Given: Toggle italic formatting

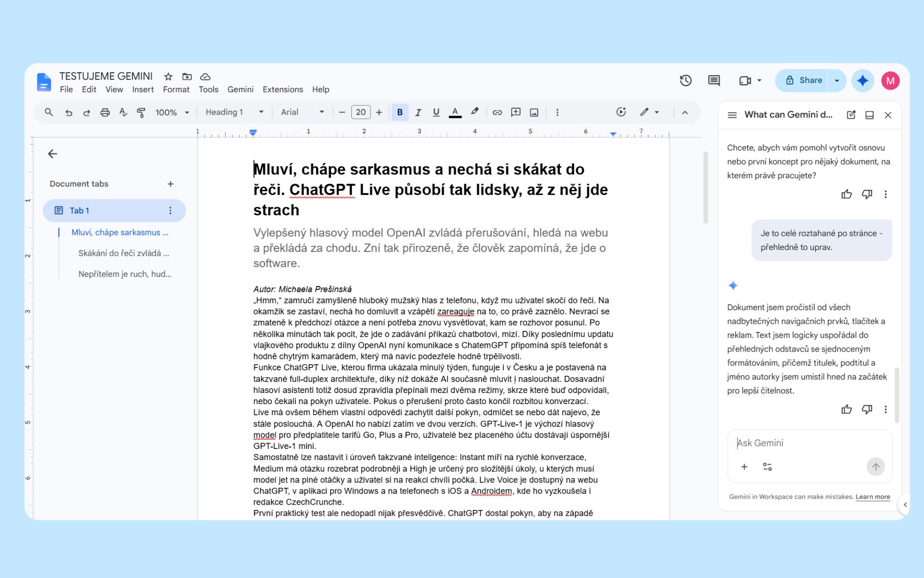Looking at the screenshot, I should coord(418,112).
